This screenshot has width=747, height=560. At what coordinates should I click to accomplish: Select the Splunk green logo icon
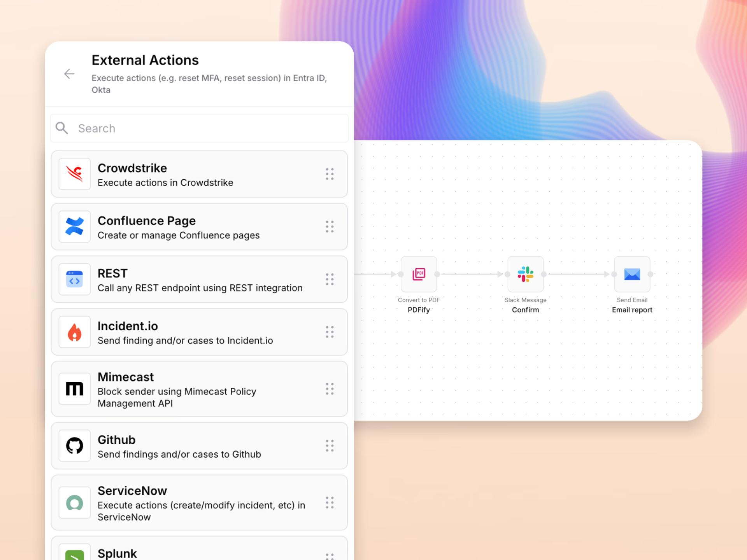(75, 554)
